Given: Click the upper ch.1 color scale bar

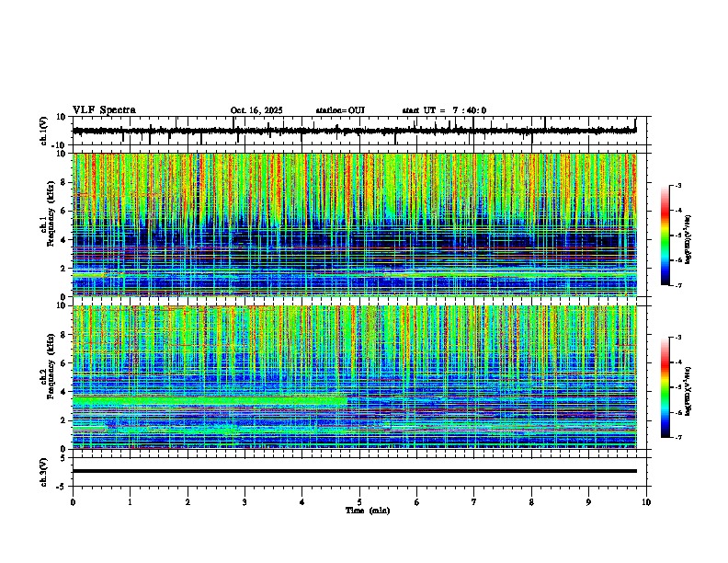Looking at the screenshot, I should click(665, 236).
